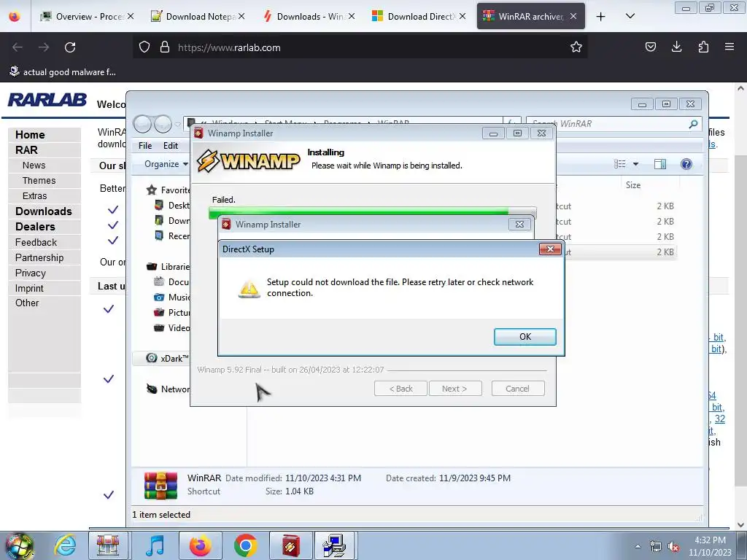Open Firefox downloads panel
The width and height of the screenshot is (747, 560).
coord(676,47)
